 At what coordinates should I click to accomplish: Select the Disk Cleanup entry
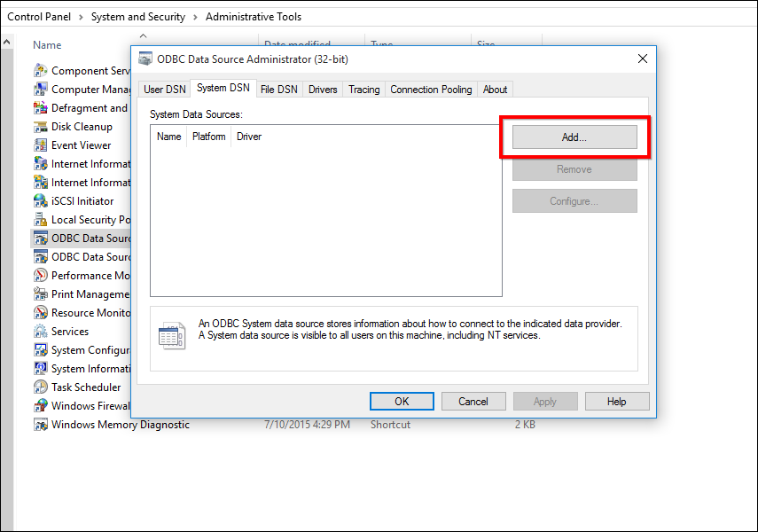pyautogui.click(x=82, y=127)
